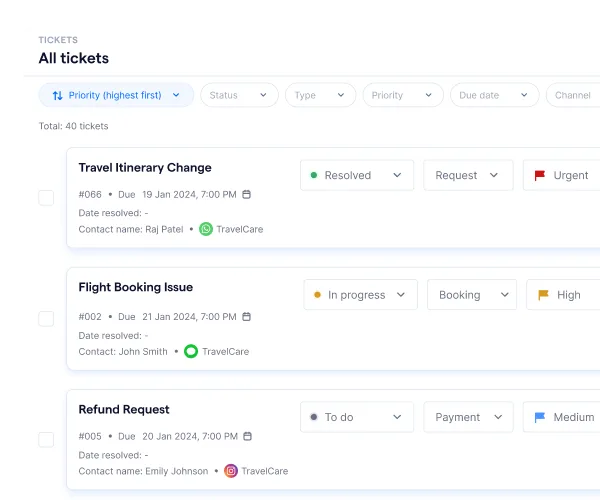Open the Payment type dropdown
This screenshot has height=500, width=600.
pyautogui.click(x=468, y=417)
